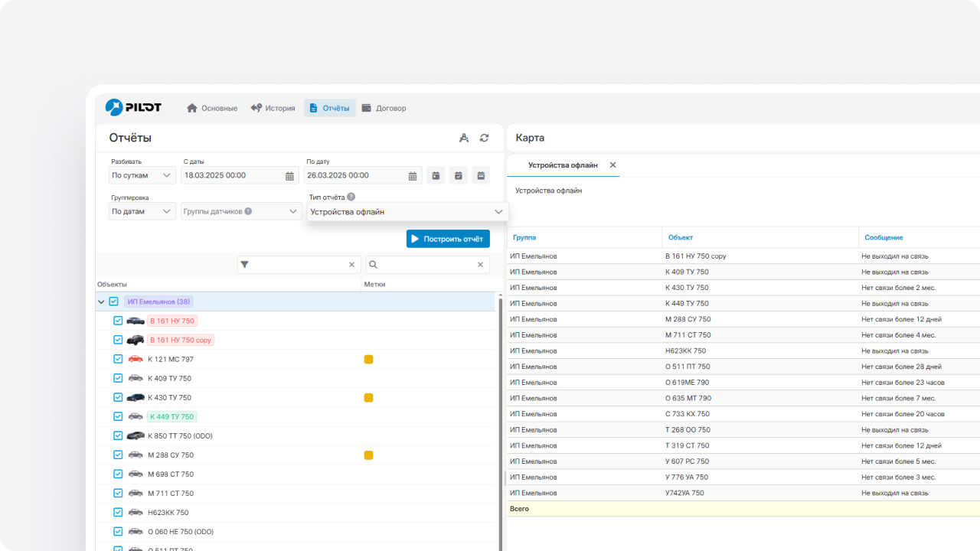Open the История menu item
980x551 pixels.
[273, 108]
